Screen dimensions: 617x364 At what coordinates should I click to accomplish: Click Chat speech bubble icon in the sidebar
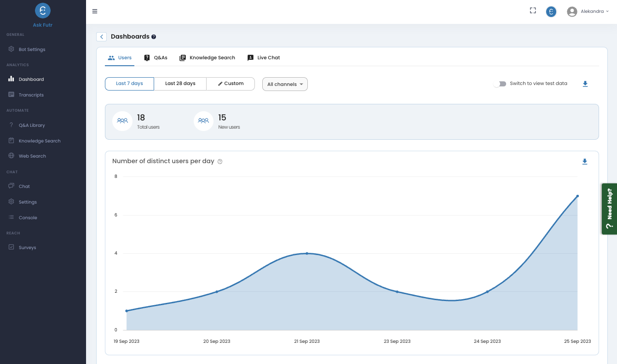[x=12, y=186]
